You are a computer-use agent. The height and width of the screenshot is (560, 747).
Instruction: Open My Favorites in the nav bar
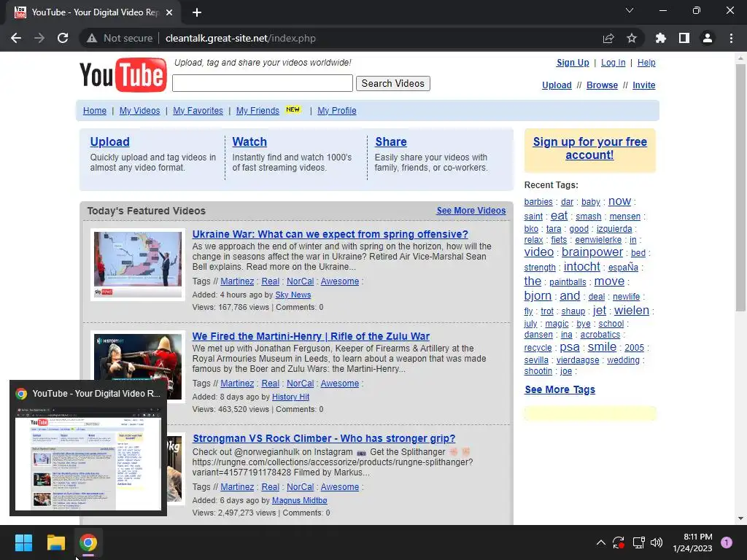click(x=198, y=111)
